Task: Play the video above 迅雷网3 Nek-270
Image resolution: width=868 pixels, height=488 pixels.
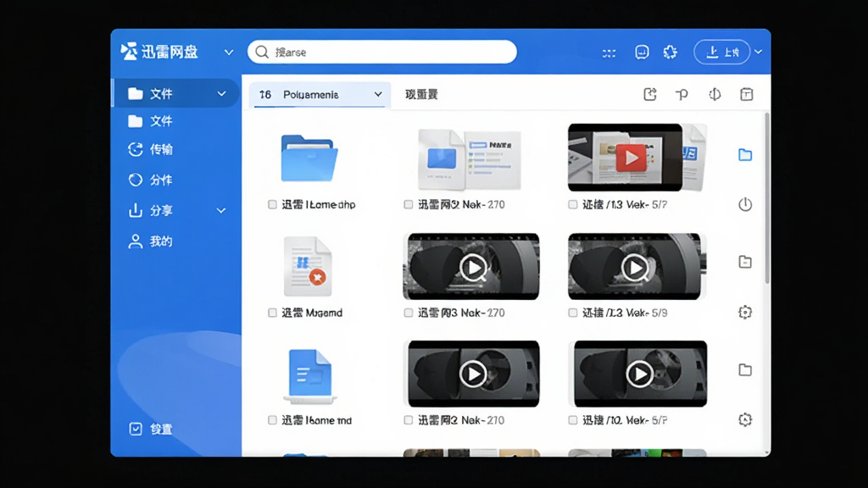Action: [x=471, y=267]
